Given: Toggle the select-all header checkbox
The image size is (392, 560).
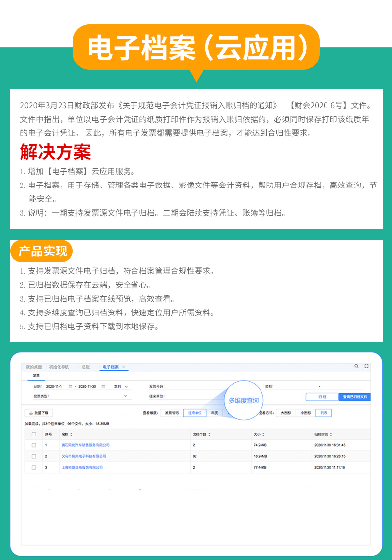Looking at the screenshot, I should [34, 435].
